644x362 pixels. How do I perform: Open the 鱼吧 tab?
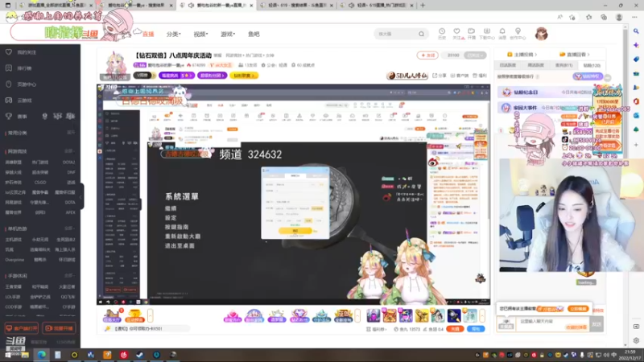pyautogui.click(x=254, y=34)
